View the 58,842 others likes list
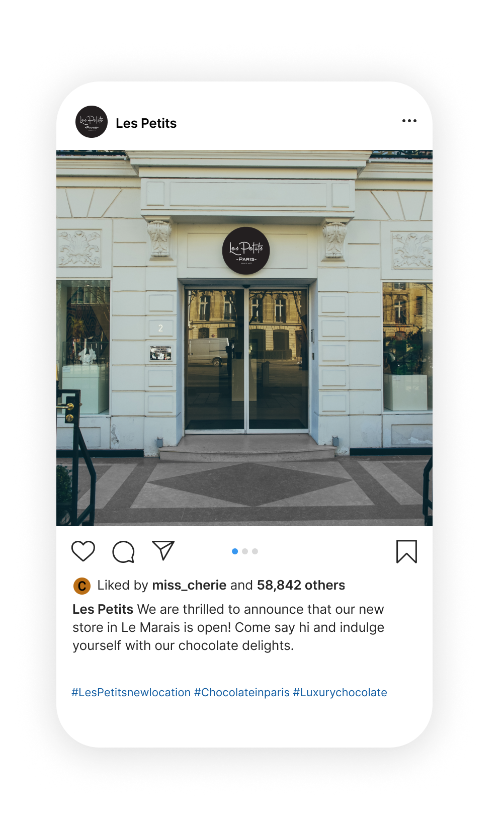 click(301, 585)
